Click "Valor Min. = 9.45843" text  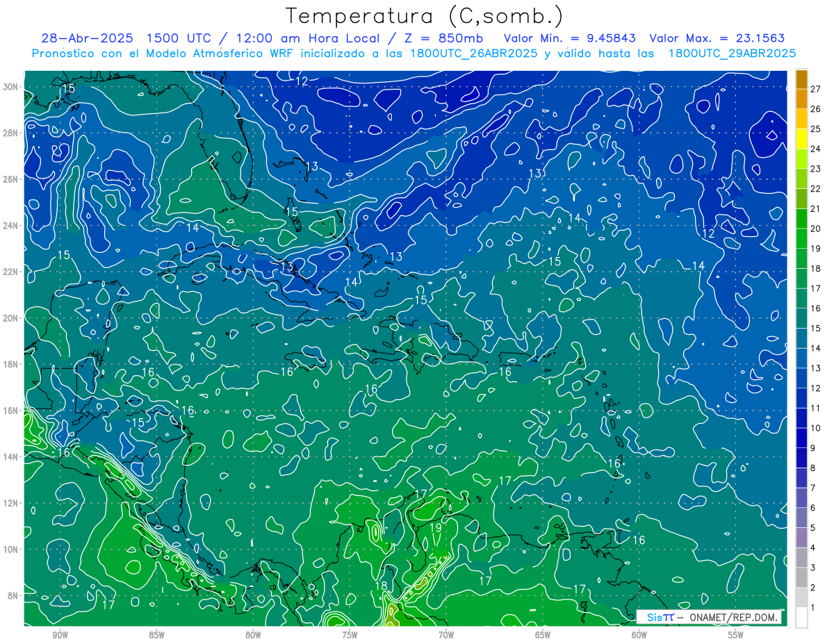pyautogui.click(x=569, y=38)
